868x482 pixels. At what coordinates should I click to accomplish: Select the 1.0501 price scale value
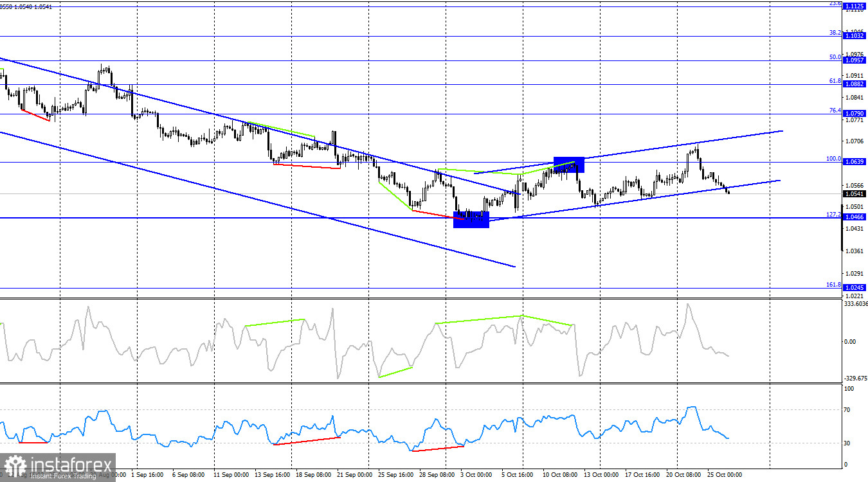tap(854, 207)
